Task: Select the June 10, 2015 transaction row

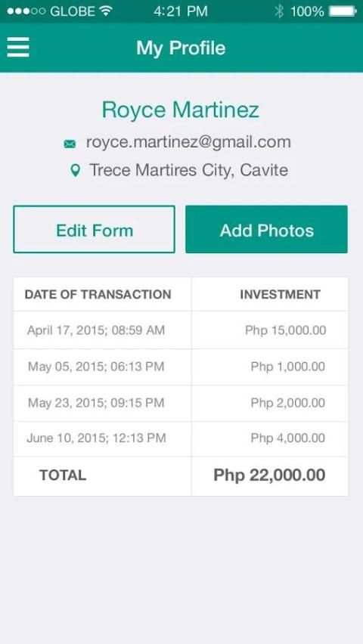Action: click(x=181, y=438)
